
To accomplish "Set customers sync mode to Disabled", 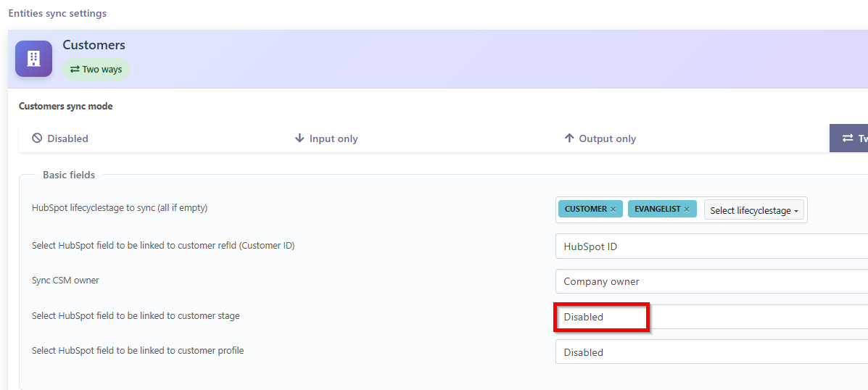I will [67, 138].
